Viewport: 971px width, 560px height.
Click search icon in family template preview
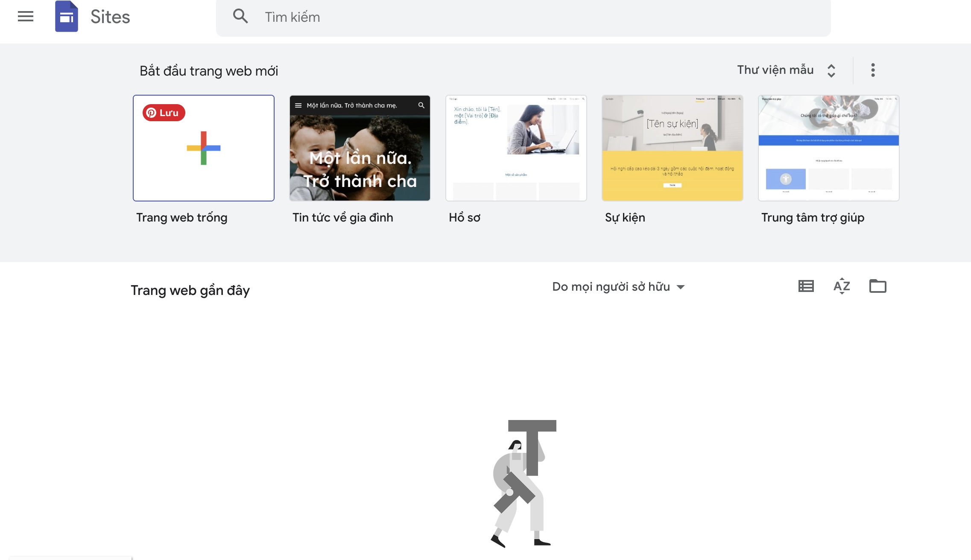click(x=421, y=105)
